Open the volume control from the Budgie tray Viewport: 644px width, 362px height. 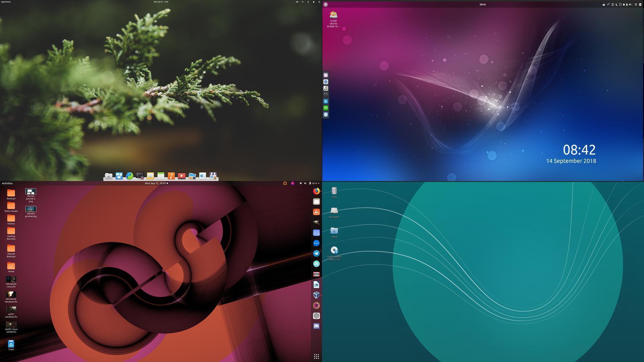coord(630,4)
